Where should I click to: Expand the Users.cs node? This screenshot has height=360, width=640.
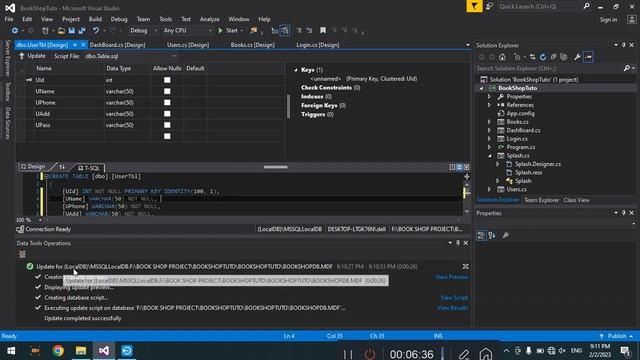[489, 189]
